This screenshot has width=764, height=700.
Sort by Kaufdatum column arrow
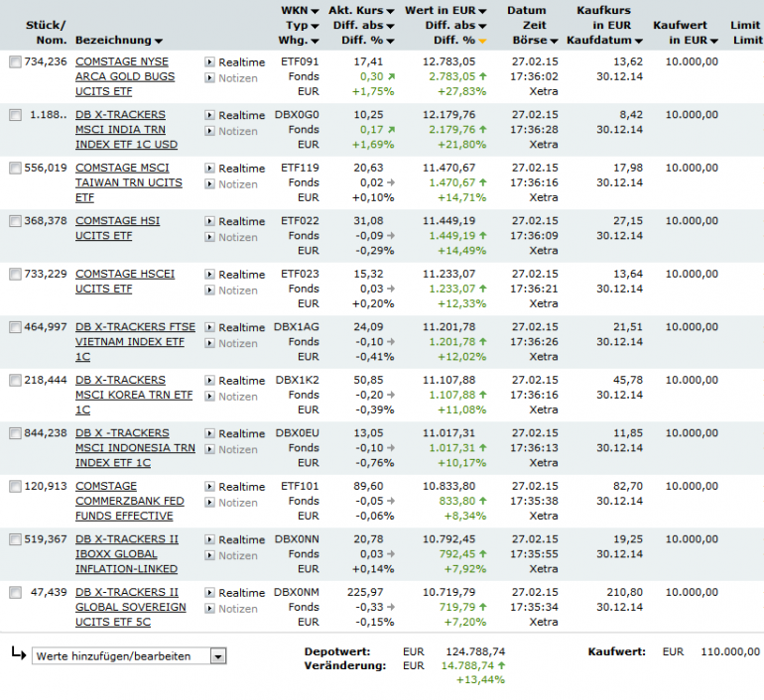click(639, 42)
